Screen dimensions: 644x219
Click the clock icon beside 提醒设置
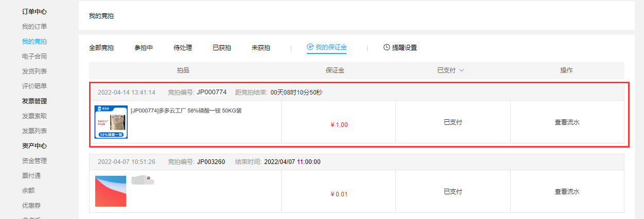click(x=387, y=47)
